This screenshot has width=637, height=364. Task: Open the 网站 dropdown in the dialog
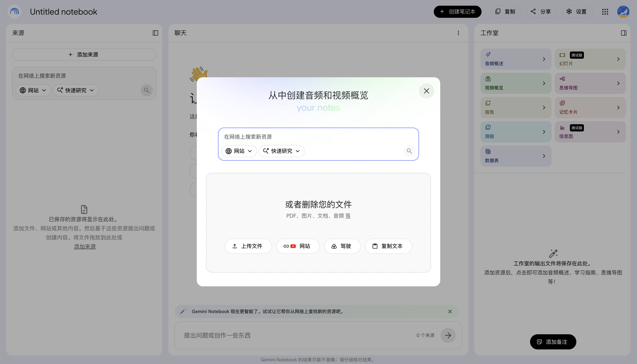pos(239,151)
